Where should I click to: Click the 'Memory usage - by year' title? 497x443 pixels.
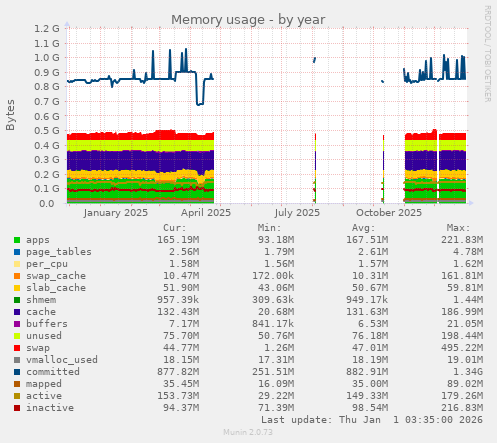coord(248,20)
